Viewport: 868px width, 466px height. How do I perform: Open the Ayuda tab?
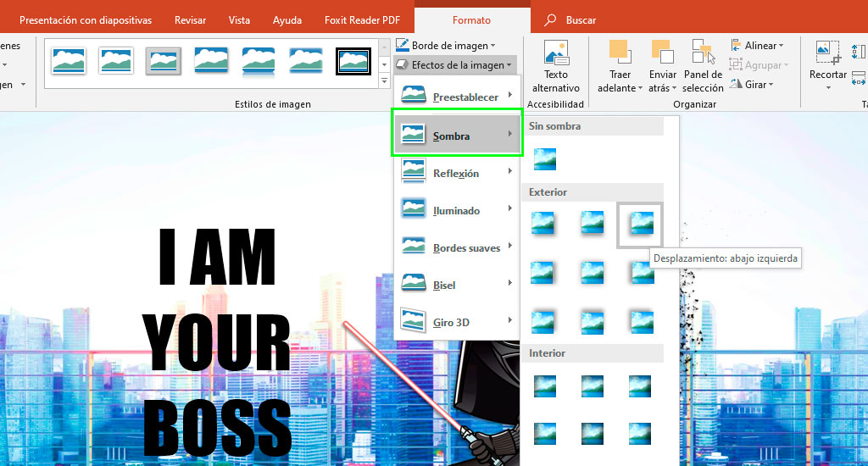[x=287, y=20]
